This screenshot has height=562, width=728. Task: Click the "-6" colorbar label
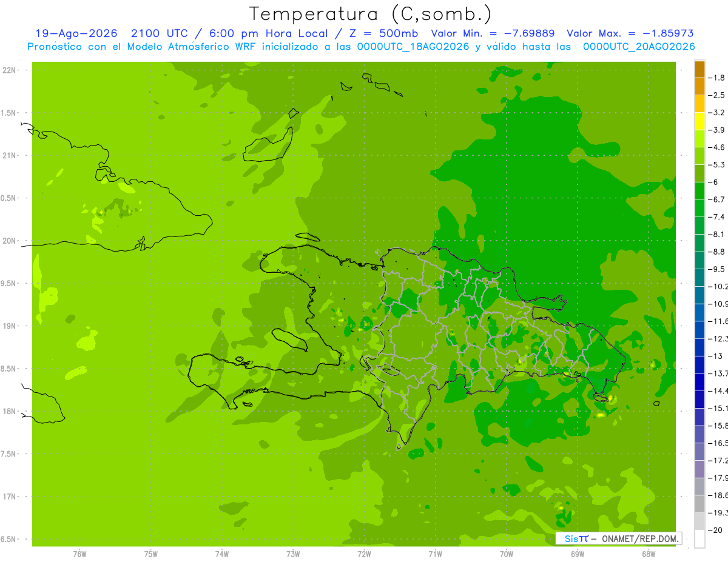coord(714,182)
